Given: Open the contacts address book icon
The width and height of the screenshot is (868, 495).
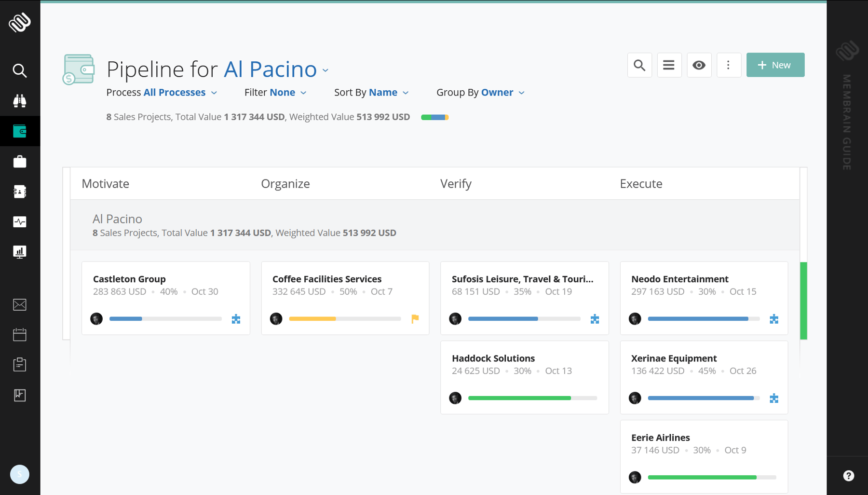Looking at the screenshot, I should click(20, 192).
